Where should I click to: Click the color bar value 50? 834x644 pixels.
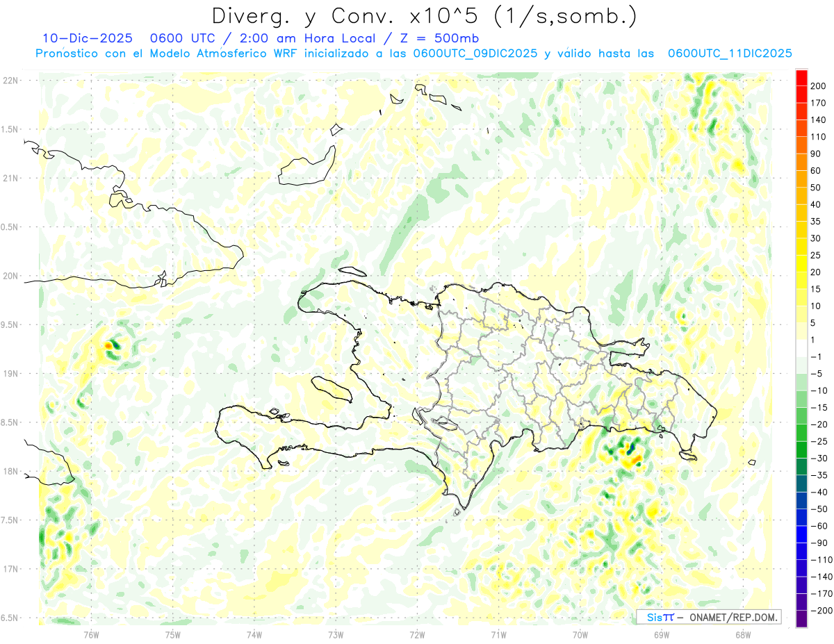tap(817, 188)
